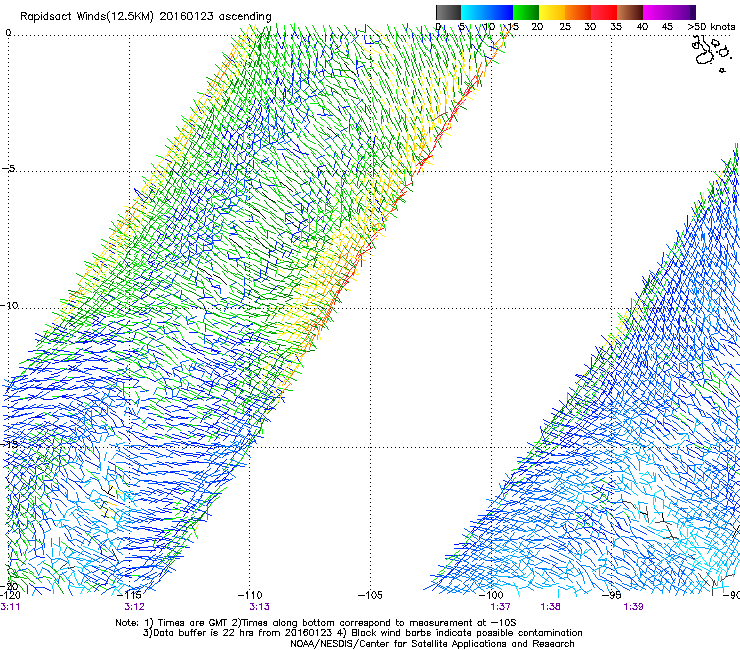Click legend scale number 30
Image resolution: width=740 pixels, height=650 pixels.
[590, 27]
